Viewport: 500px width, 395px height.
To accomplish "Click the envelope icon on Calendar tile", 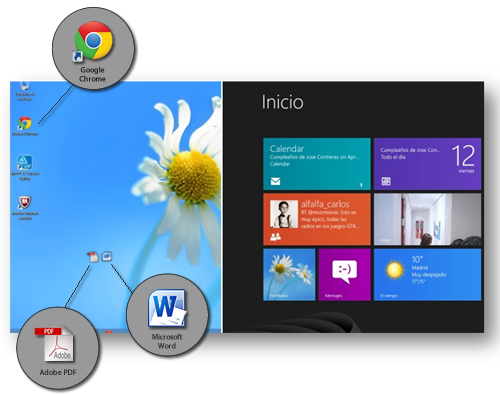I will click(275, 182).
